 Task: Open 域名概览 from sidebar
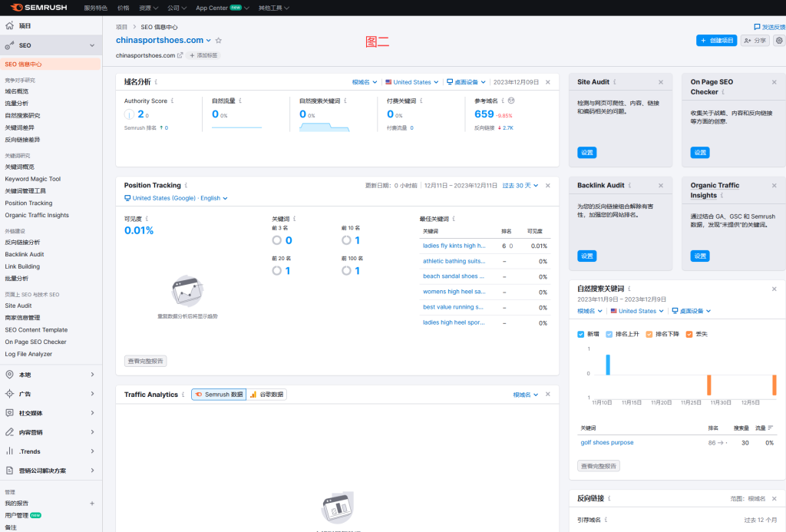(17, 91)
